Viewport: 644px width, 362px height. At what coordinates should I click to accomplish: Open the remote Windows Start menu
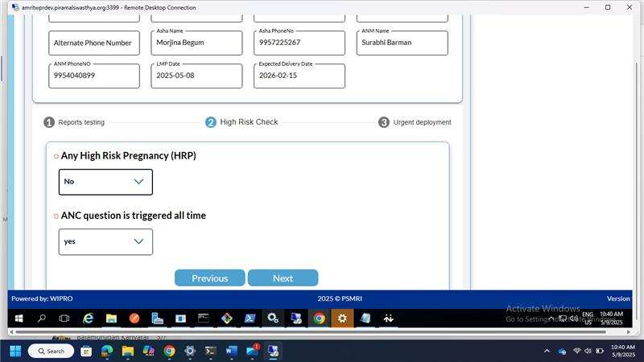pyautogui.click(x=19, y=319)
